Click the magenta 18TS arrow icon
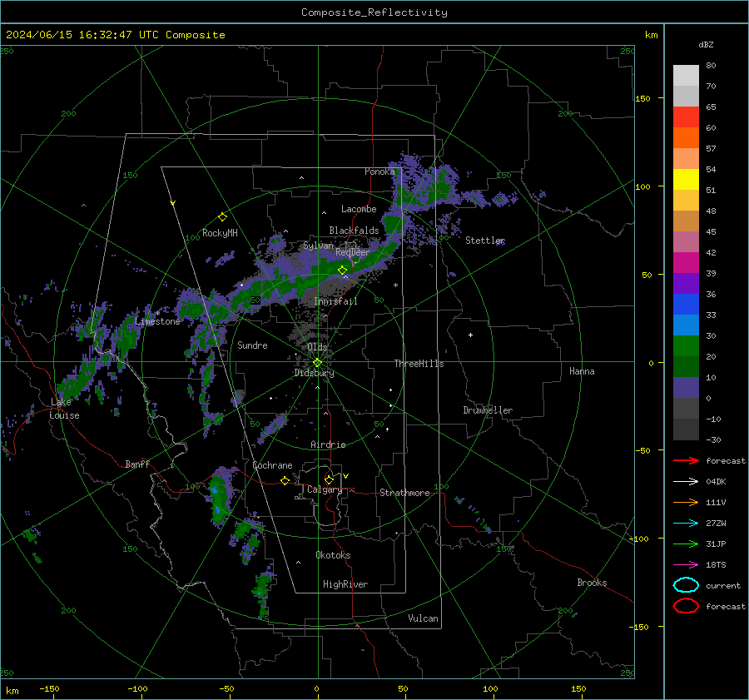The image size is (749, 700). (686, 565)
